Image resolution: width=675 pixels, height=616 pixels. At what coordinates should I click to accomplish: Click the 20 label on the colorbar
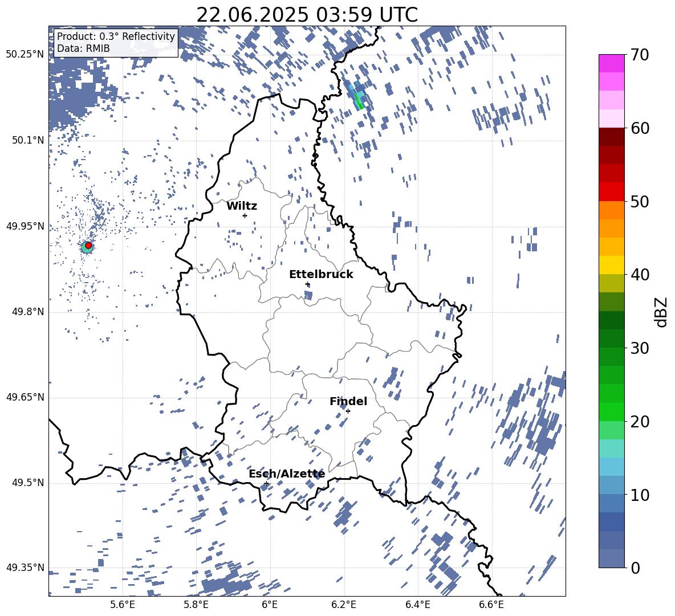pos(640,422)
